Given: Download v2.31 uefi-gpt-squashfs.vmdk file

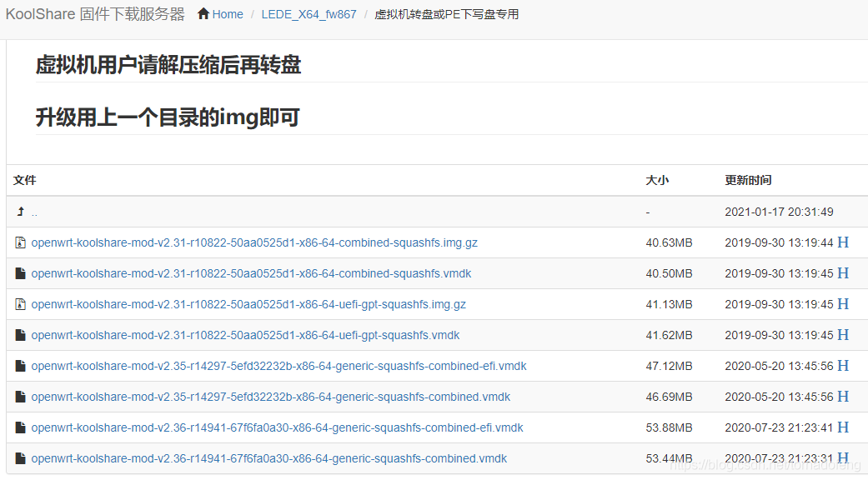Looking at the screenshot, I should [x=245, y=336].
